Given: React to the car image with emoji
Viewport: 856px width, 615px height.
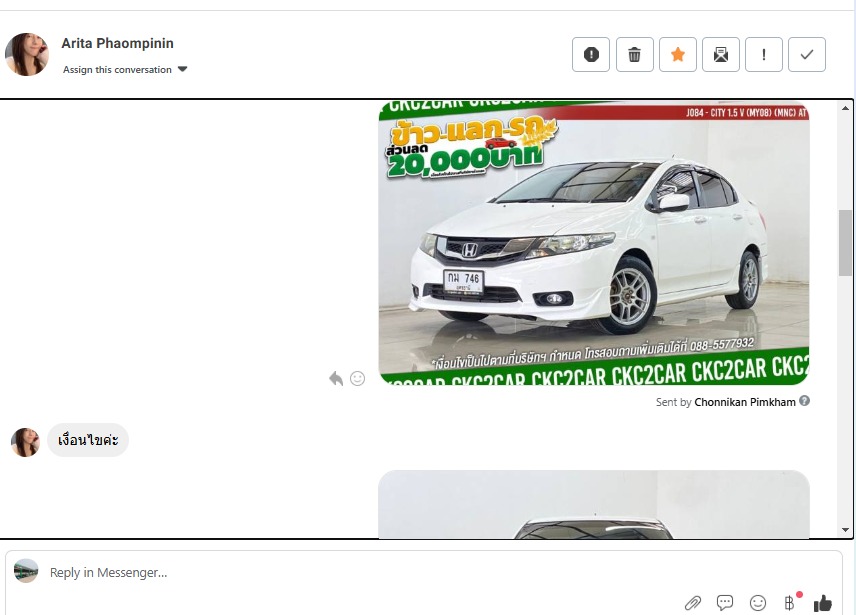Looking at the screenshot, I should [357, 378].
